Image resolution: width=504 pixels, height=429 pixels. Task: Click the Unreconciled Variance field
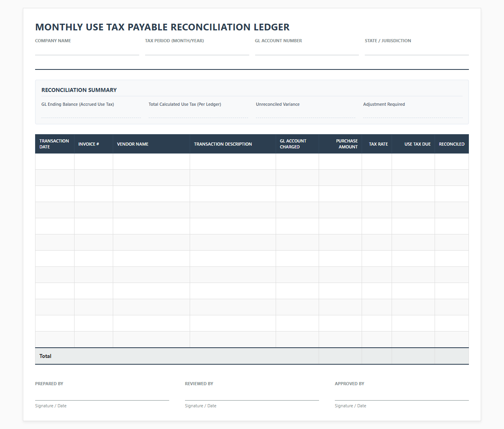[306, 113]
